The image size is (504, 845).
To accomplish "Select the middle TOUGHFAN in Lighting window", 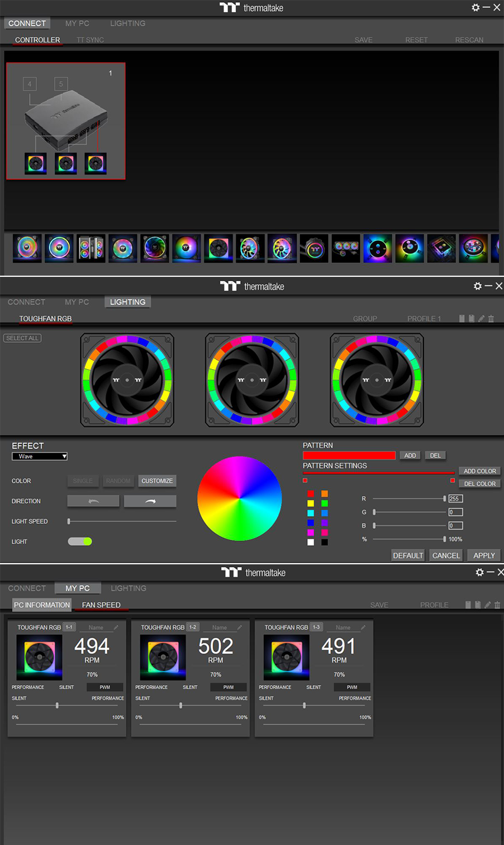I will (x=252, y=380).
